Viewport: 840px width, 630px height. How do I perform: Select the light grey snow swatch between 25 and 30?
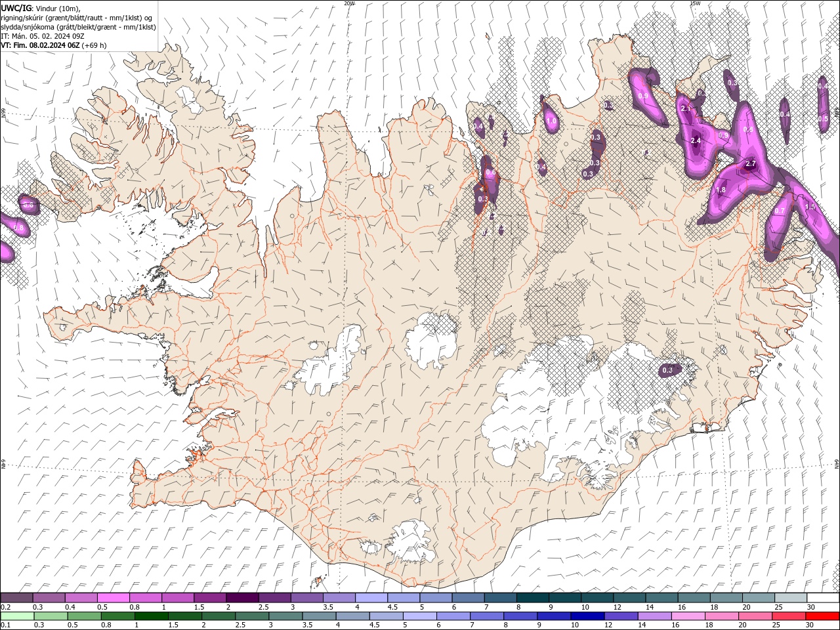coord(790,598)
